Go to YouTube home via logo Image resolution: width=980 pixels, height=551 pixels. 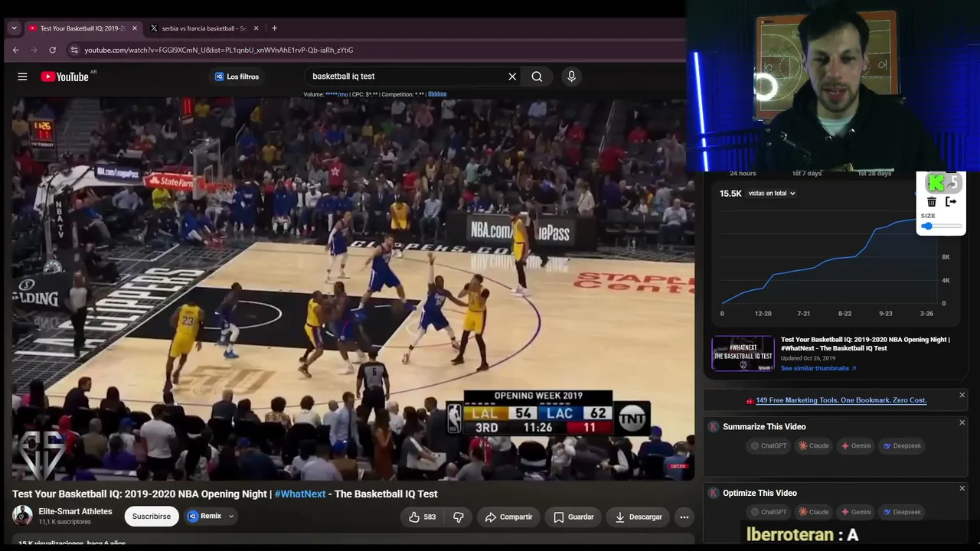point(64,77)
